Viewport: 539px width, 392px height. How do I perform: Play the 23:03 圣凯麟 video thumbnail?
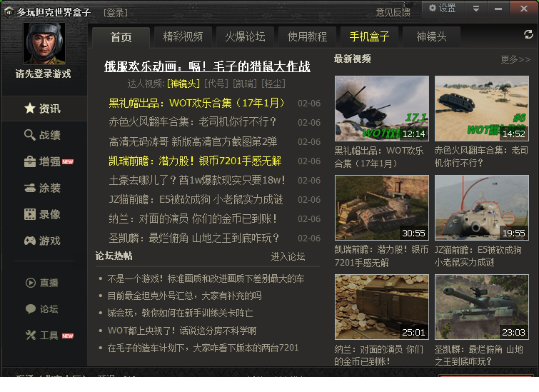point(482,307)
